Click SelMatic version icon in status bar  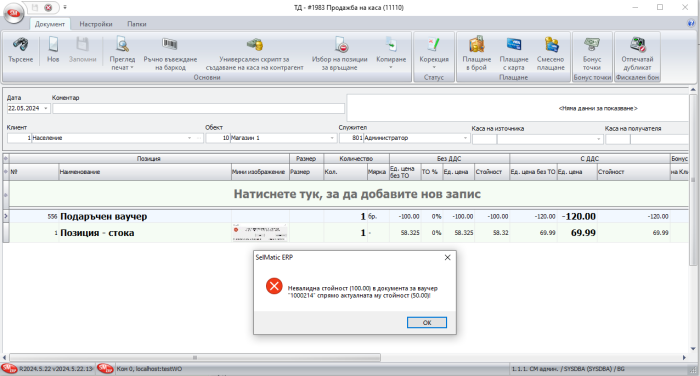9,369
